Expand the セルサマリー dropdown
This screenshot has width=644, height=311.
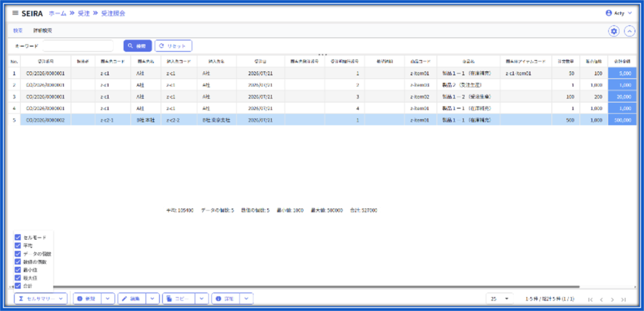tap(41, 298)
